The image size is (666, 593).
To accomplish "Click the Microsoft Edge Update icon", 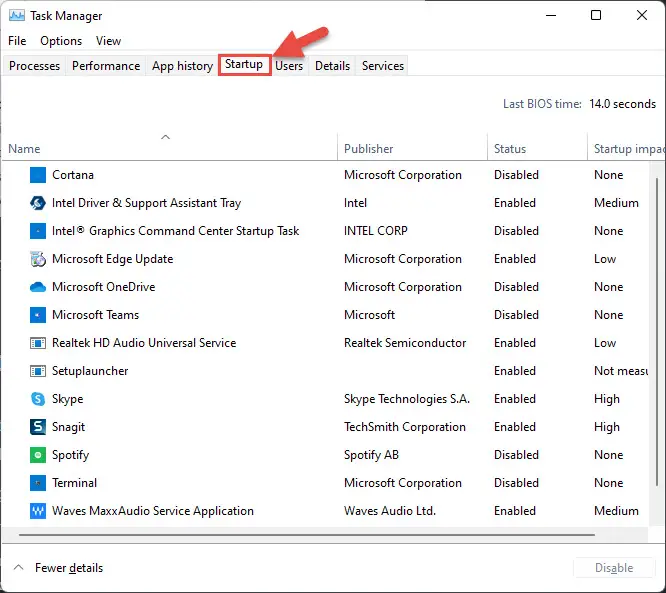I will pyautogui.click(x=38, y=259).
